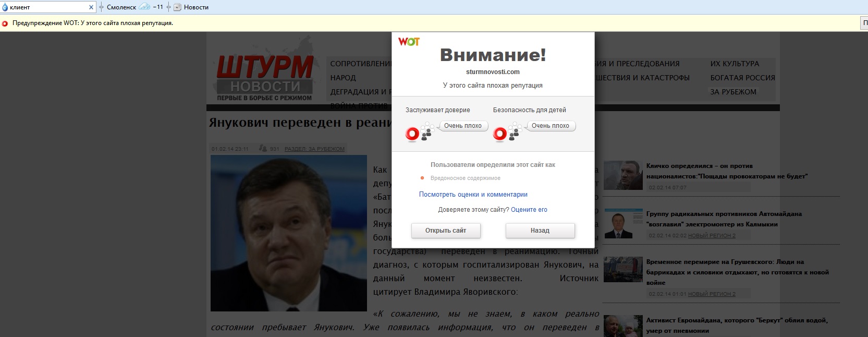Click the drop icon in the клиент search box
The width and height of the screenshot is (868, 337).
pyautogui.click(x=5, y=7)
